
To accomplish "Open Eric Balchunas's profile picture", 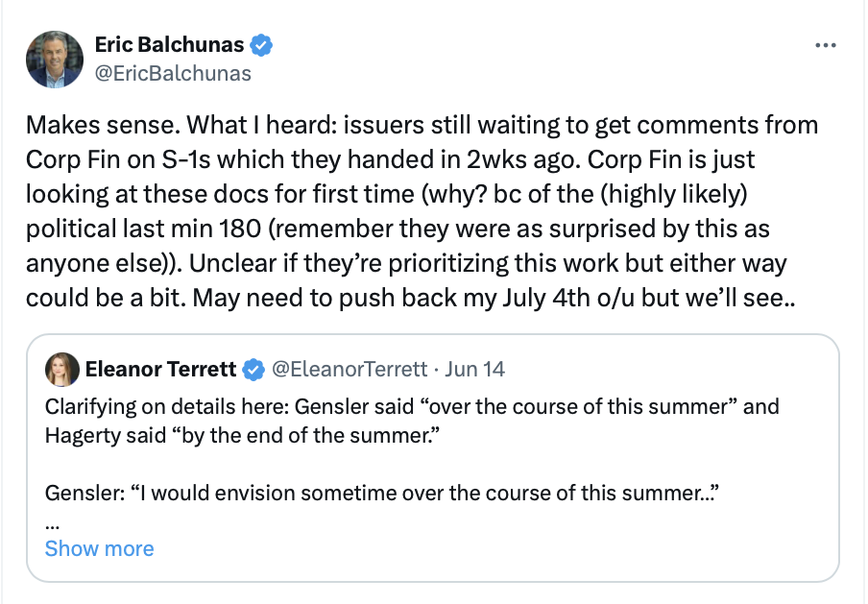I will point(55,60).
